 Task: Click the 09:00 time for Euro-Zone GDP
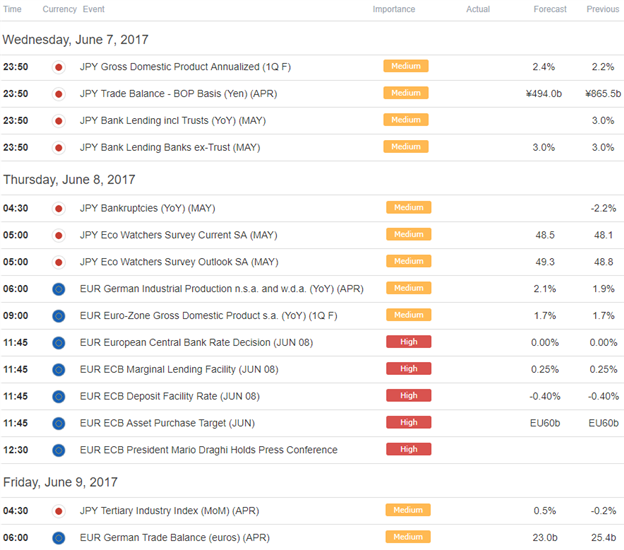[16, 316]
